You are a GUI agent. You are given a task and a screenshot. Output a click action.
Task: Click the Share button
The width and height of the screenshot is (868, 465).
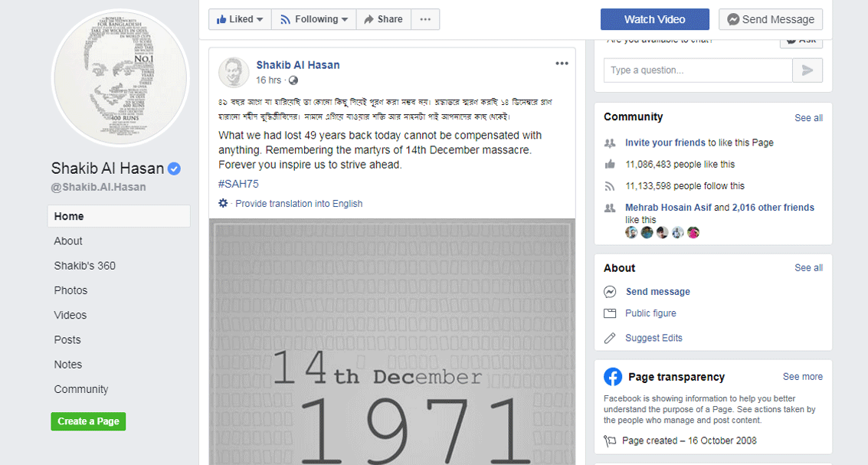[384, 19]
